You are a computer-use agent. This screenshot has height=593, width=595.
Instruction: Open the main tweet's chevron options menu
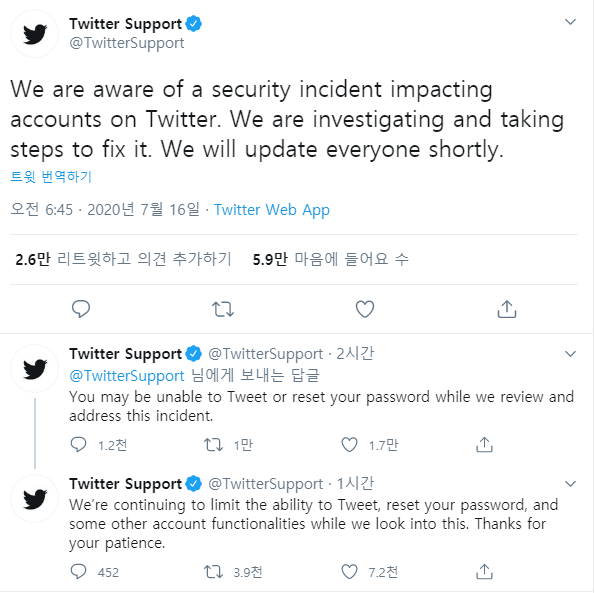(570, 22)
